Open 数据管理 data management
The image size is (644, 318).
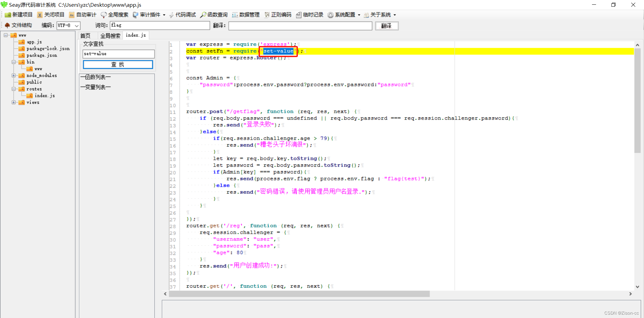(246, 15)
